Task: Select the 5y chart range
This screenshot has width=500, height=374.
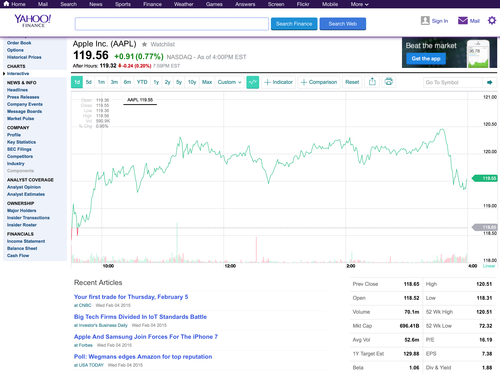Action: point(179,82)
